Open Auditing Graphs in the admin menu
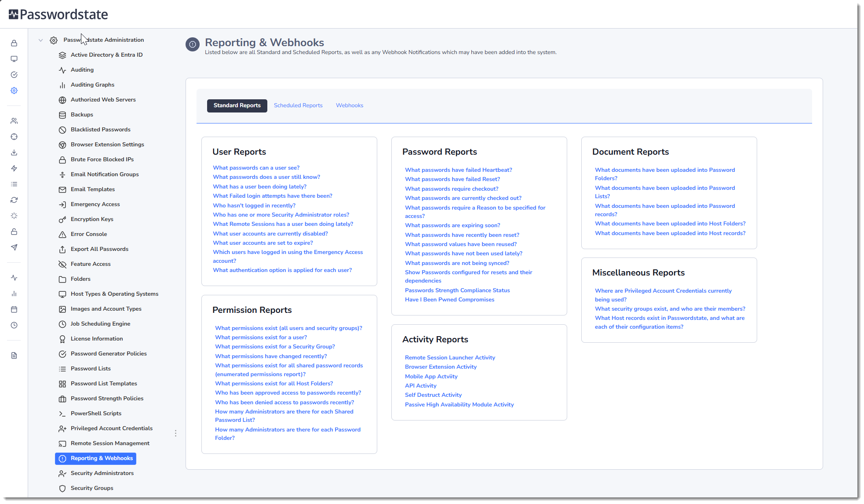The height and width of the screenshot is (504, 864). [92, 85]
